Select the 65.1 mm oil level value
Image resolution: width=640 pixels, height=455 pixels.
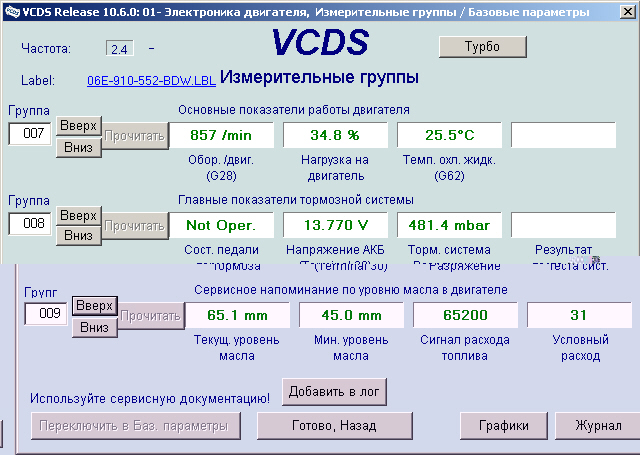237,315
